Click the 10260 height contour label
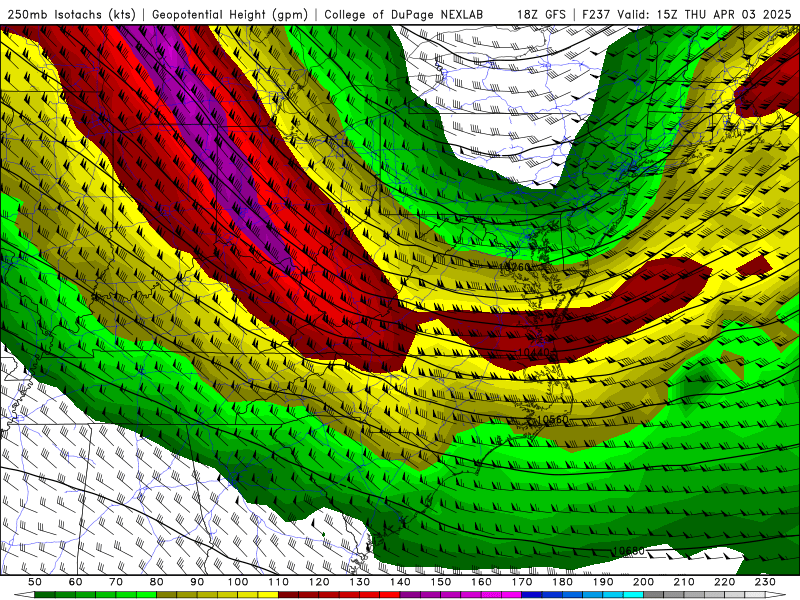This screenshot has width=800, height=600. 514,267
